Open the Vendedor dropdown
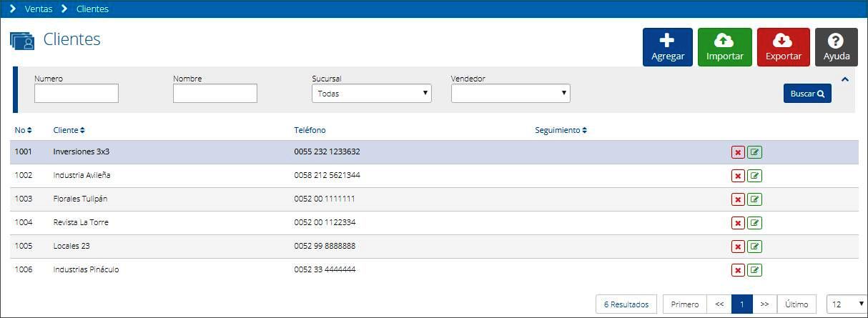This screenshot has height=318, width=868. [511, 94]
